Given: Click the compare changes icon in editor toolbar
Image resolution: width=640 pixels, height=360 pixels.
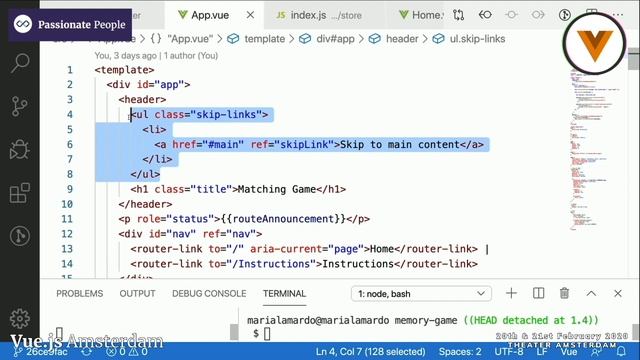Looking at the screenshot, I should 459,15.
